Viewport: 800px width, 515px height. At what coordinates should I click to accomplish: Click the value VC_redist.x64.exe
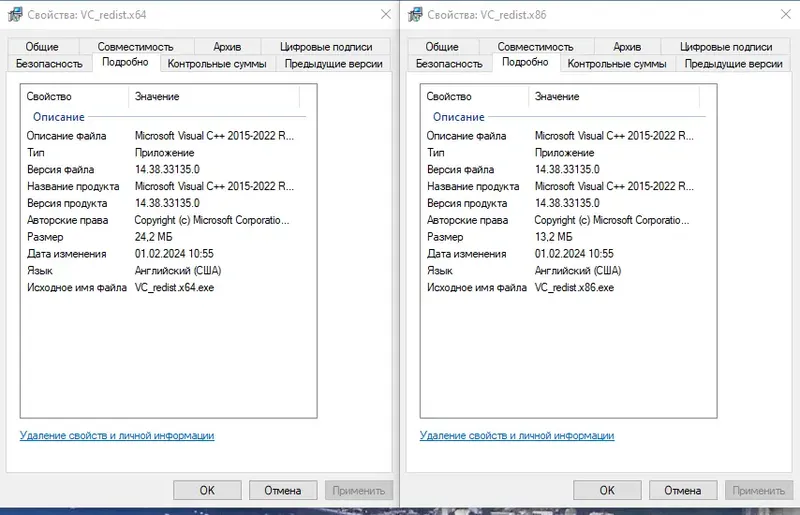tap(174, 287)
